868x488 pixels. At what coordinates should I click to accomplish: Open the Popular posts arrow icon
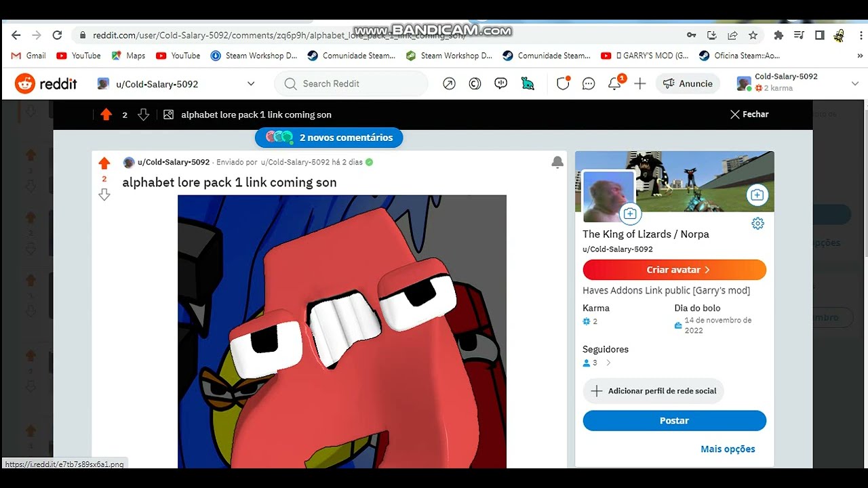449,84
